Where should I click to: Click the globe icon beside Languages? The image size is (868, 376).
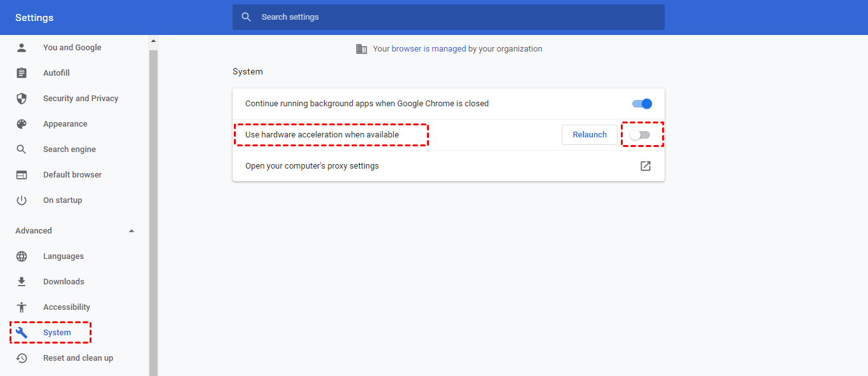(x=22, y=256)
